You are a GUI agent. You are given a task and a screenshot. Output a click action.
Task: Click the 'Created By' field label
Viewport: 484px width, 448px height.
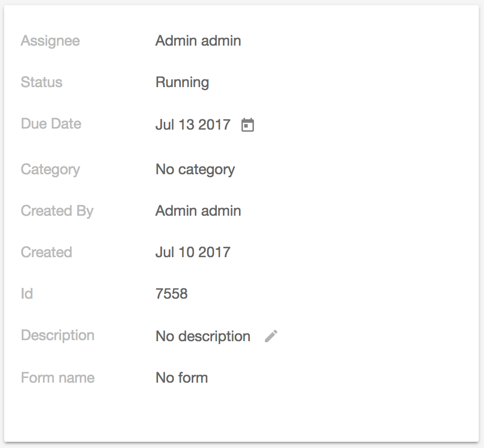tap(57, 211)
